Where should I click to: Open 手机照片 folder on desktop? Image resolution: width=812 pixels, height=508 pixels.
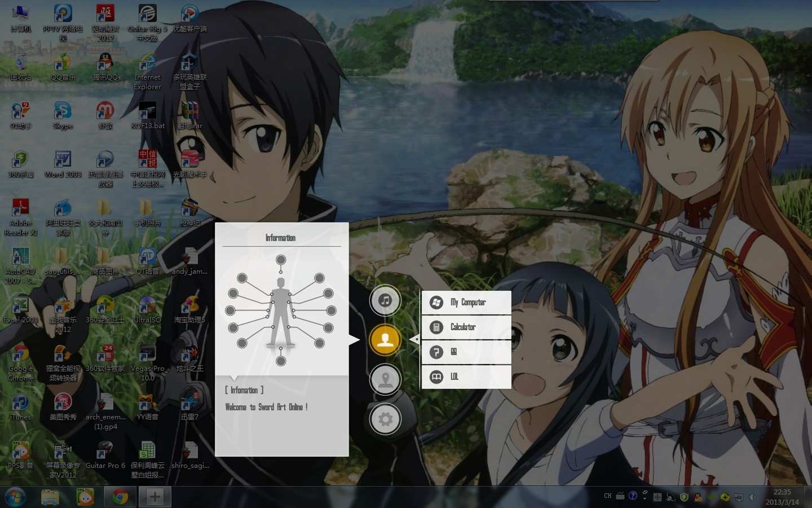[x=147, y=213]
